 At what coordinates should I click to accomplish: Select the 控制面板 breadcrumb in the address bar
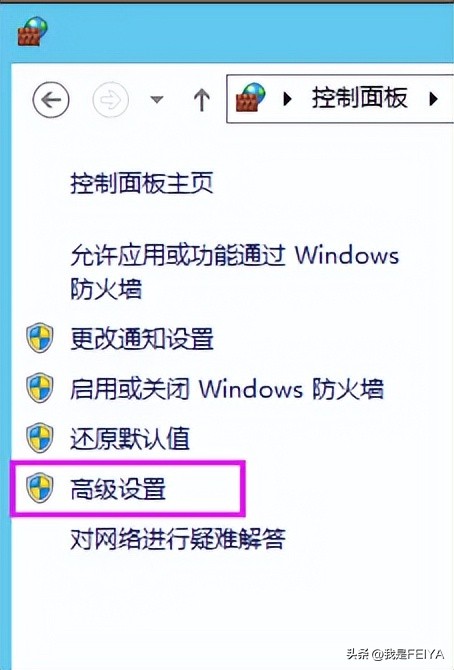pos(359,98)
